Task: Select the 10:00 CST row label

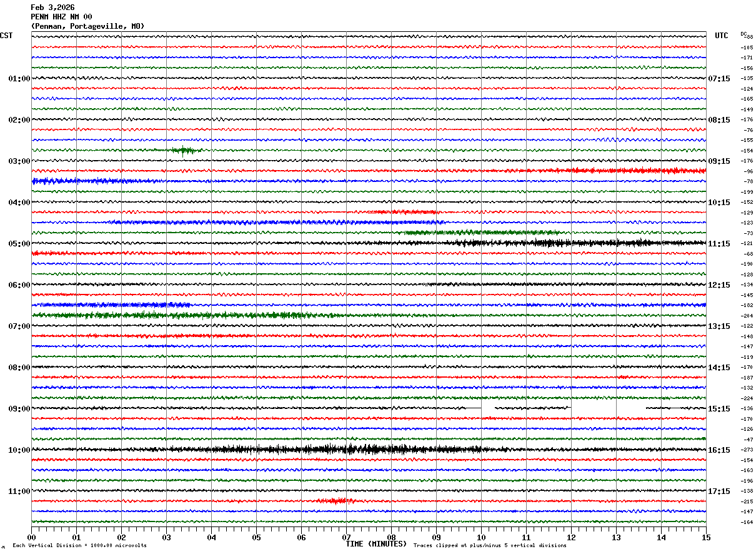Action: [x=19, y=450]
